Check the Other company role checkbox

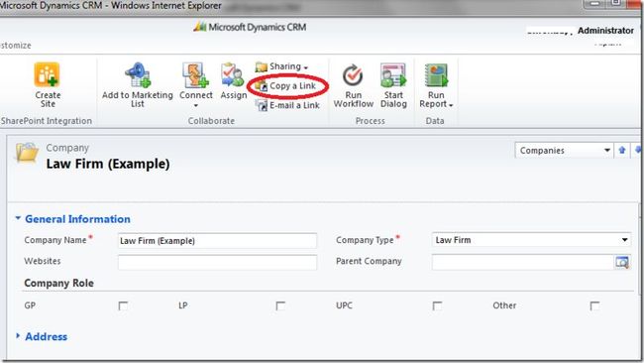click(594, 305)
